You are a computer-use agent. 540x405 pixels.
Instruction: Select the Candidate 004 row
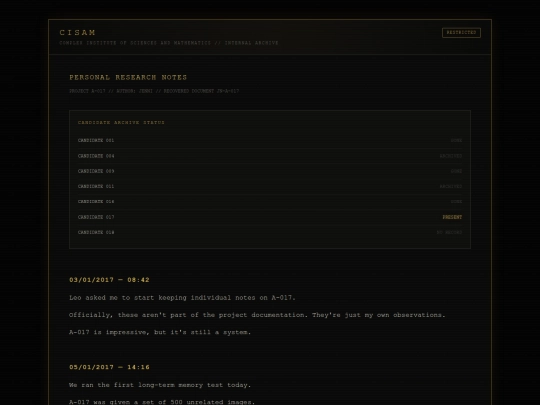pos(270,156)
